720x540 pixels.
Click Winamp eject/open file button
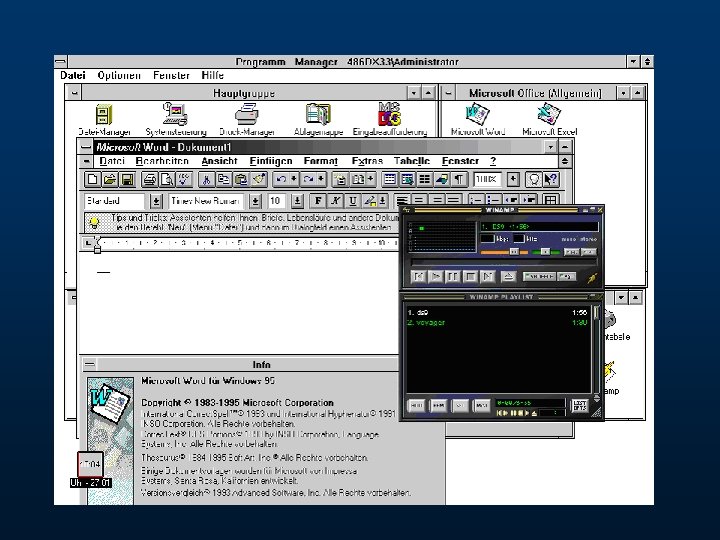(x=508, y=276)
